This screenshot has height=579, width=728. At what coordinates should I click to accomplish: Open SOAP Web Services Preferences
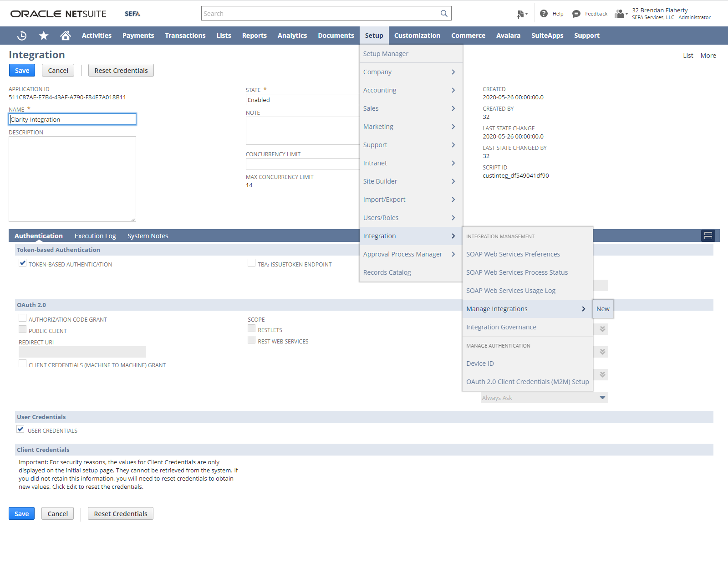pyautogui.click(x=527, y=254)
